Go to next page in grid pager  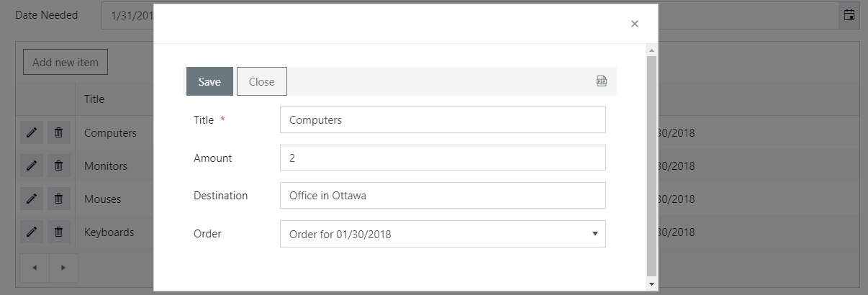pos(63,268)
